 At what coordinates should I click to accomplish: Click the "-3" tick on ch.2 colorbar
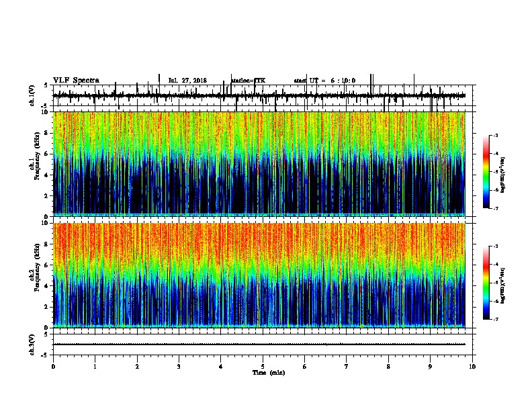click(x=496, y=246)
